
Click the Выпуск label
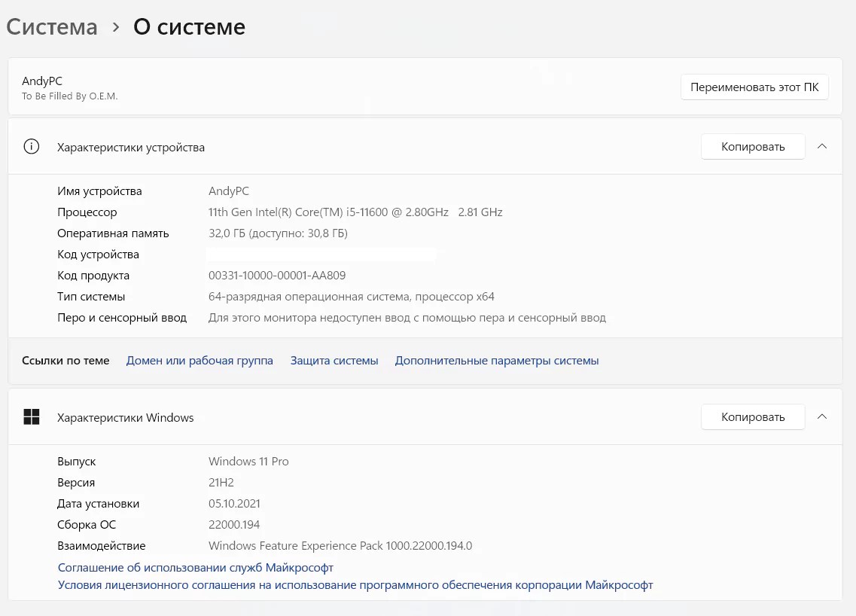pos(77,462)
